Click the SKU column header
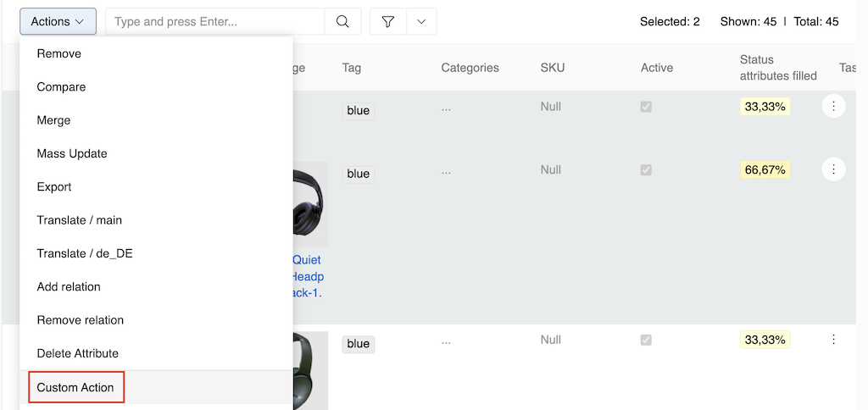This screenshot has height=410, width=868. click(x=552, y=68)
